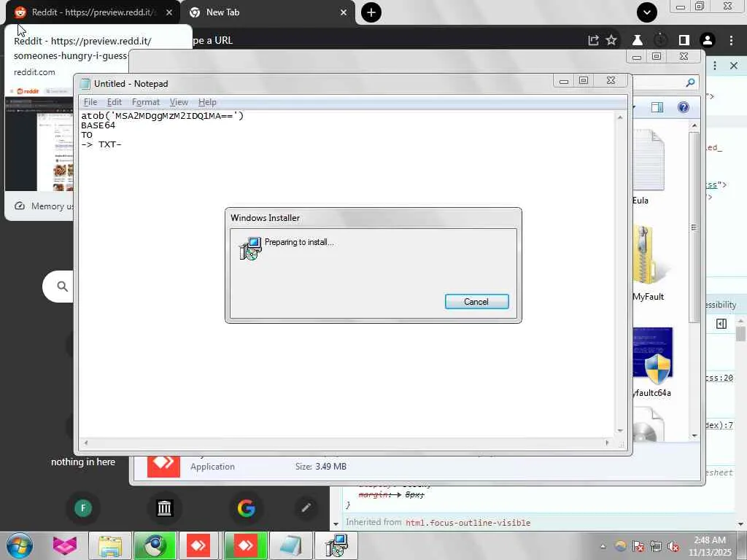Open a new browser tab with plus button
This screenshot has height=560, width=747.
click(x=371, y=12)
